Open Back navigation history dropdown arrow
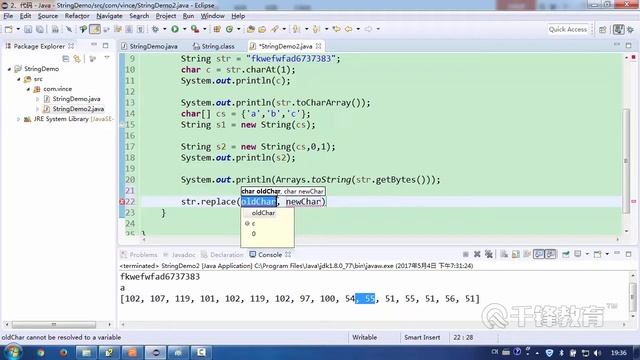 [x=358, y=29]
